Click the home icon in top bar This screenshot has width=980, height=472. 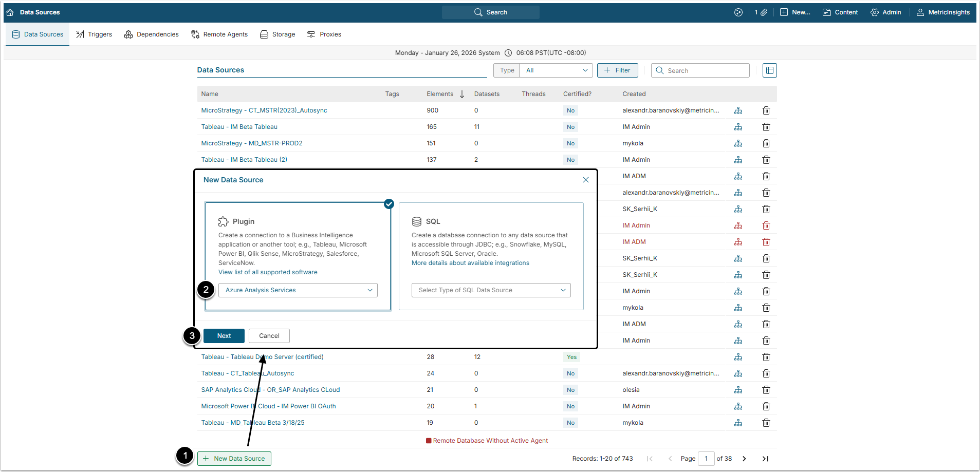[x=10, y=12]
